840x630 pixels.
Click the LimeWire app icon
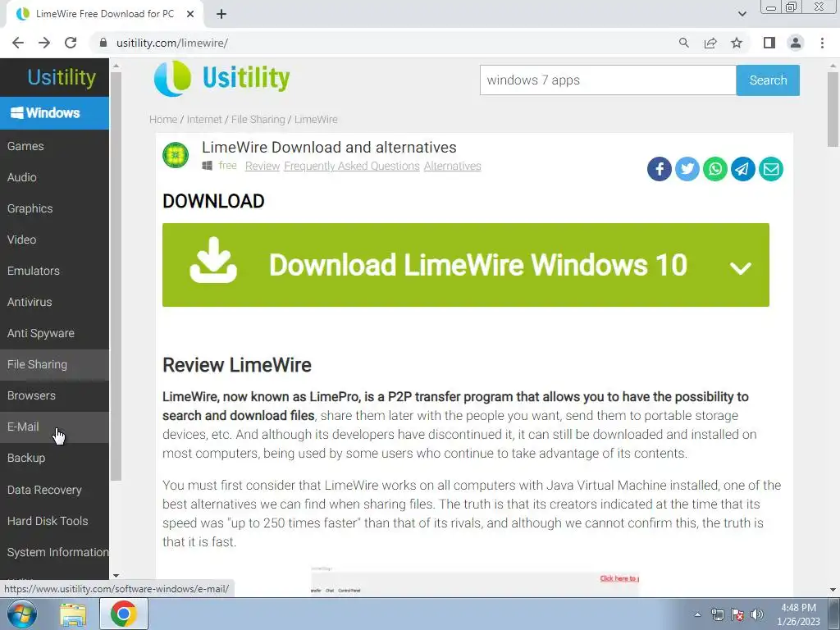coord(176,155)
